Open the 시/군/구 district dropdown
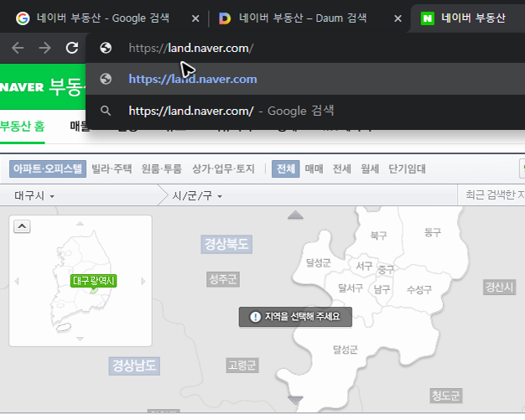Image resolution: width=525 pixels, height=420 pixels. coord(197,195)
